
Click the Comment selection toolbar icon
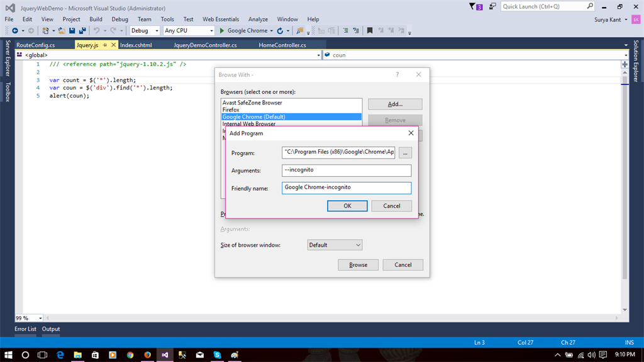[x=345, y=30]
